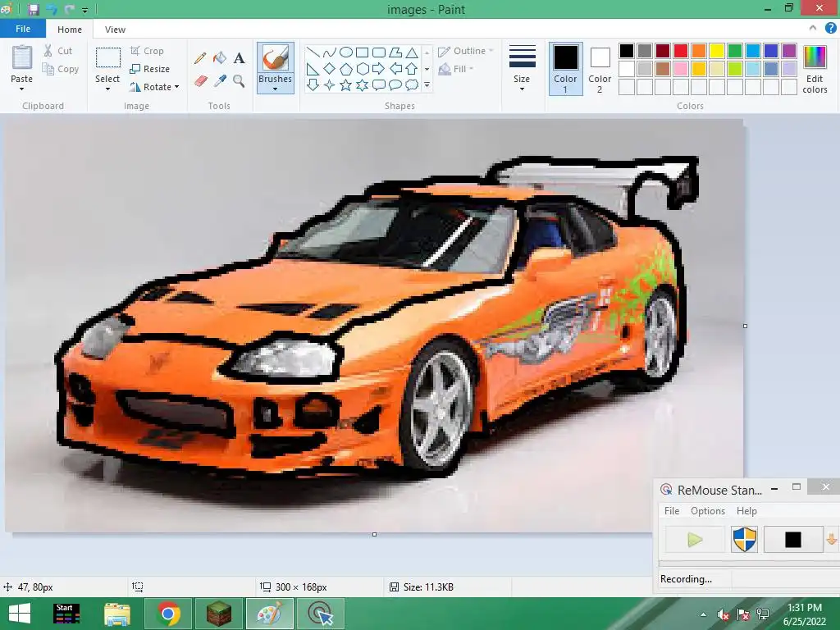Choose the Triangle shape

pos(412,52)
